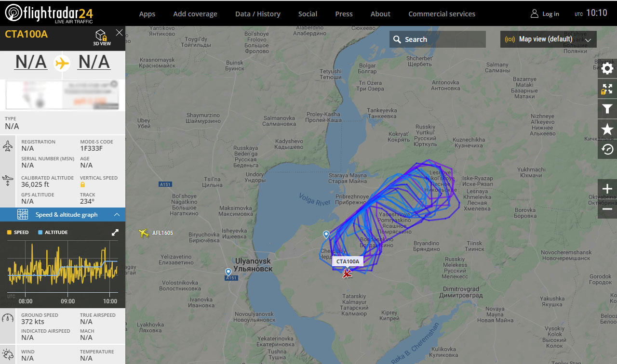
Task: Toggle the fullscreen map view icon
Action: coord(607,89)
